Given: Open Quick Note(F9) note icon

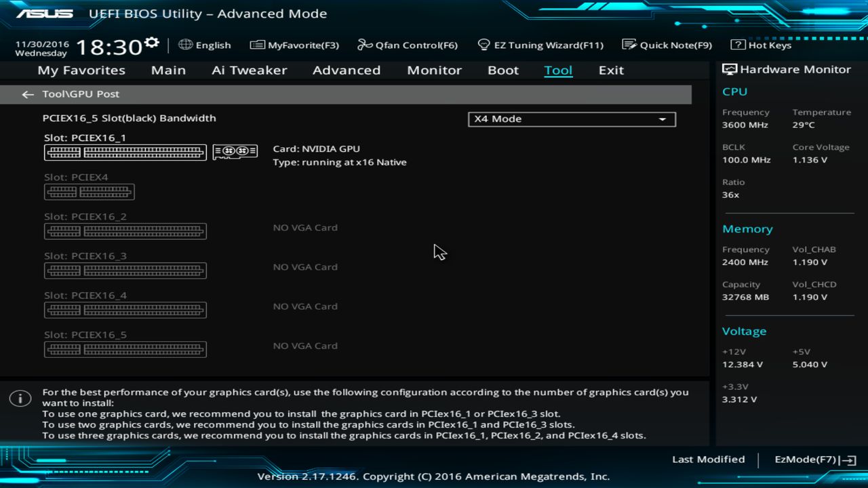Looking at the screenshot, I should click(628, 44).
